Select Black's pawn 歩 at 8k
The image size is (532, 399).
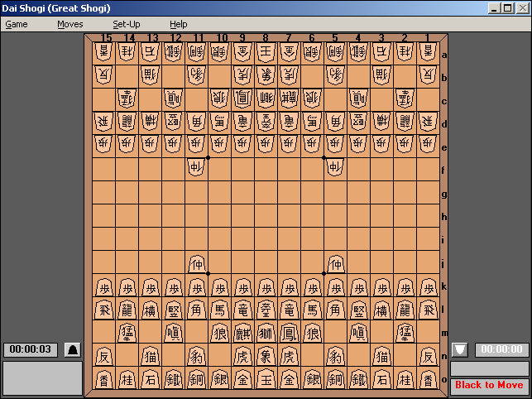tap(266, 287)
